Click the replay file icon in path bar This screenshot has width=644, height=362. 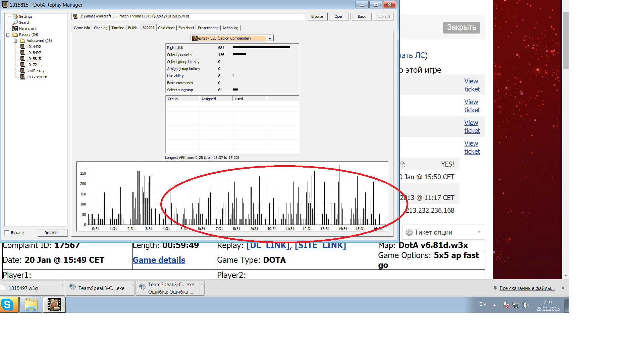pos(75,16)
